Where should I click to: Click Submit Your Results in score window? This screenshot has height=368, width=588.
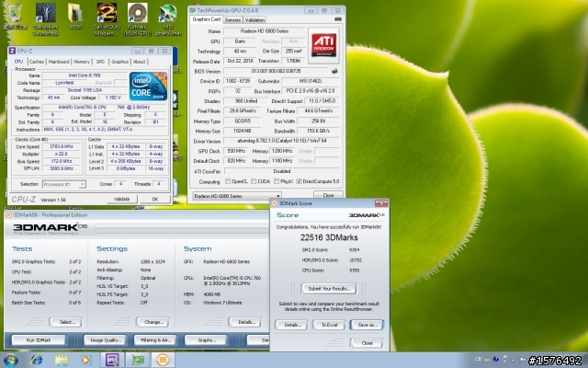click(x=329, y=289)
